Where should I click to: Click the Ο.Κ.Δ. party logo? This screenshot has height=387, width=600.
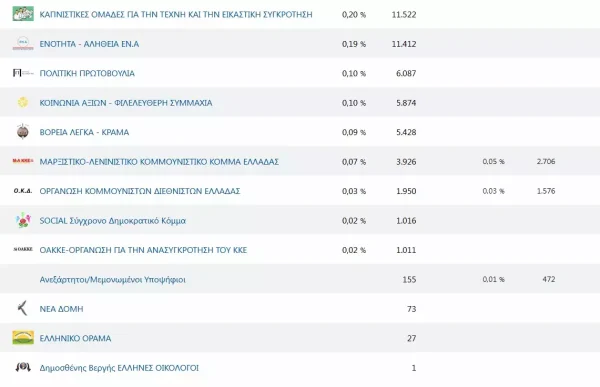23,191
